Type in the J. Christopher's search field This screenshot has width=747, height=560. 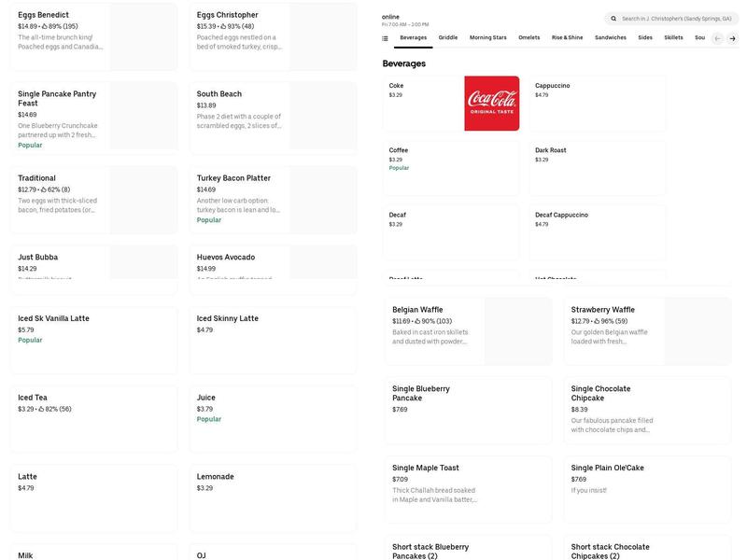point(677,19)
